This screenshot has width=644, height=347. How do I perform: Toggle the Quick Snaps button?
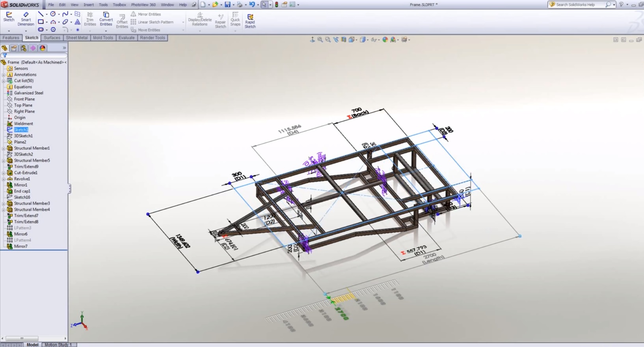tap(235, 19)
